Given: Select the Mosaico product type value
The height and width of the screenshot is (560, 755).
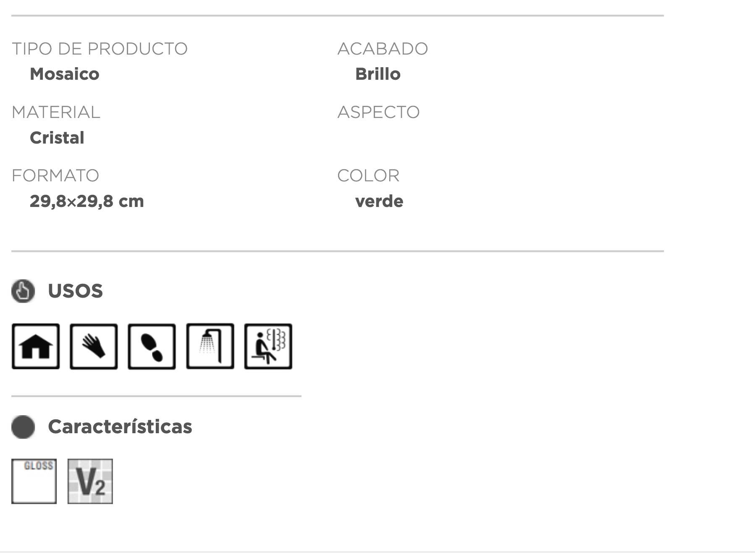Looking at the screenshot, I should coord(65,74).
